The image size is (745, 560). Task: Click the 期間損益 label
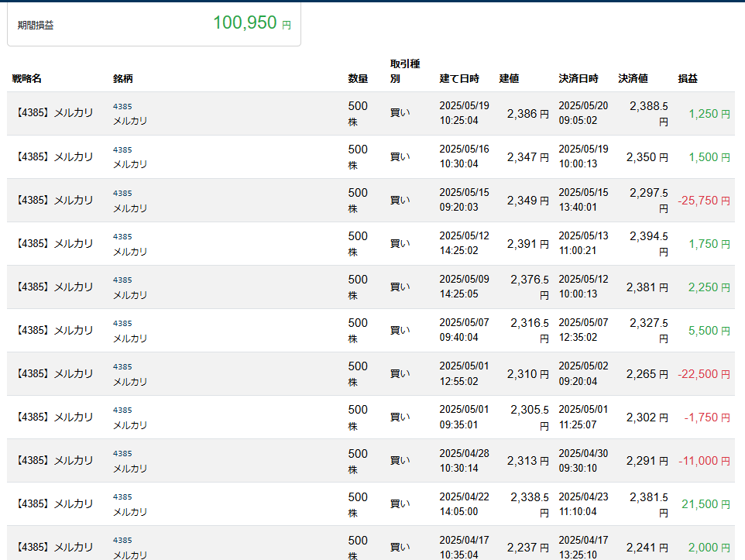36,26
